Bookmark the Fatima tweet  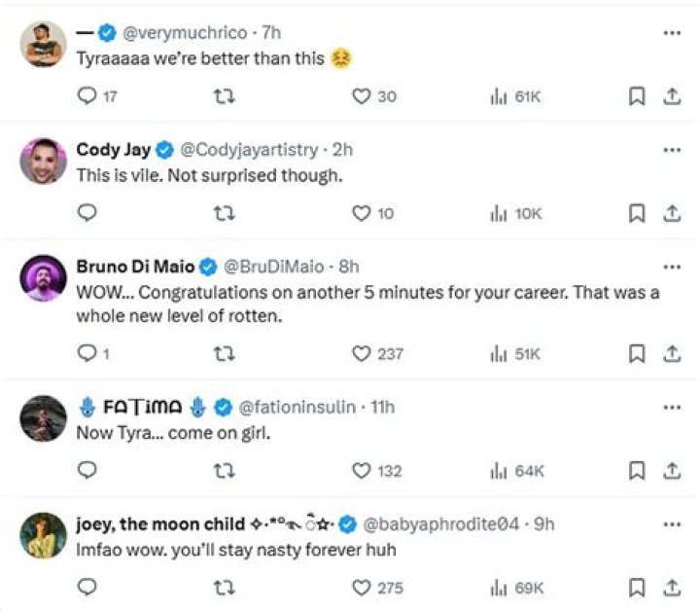pos(637,471)
